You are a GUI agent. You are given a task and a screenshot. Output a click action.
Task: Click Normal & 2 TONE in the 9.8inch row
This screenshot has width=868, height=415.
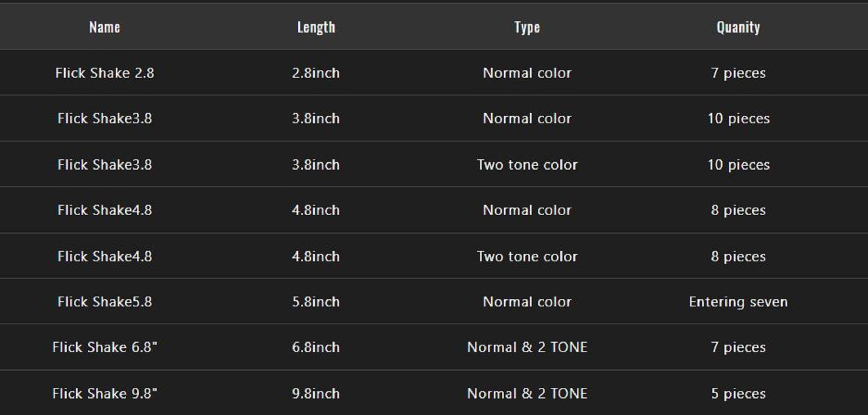coord(527,393)
